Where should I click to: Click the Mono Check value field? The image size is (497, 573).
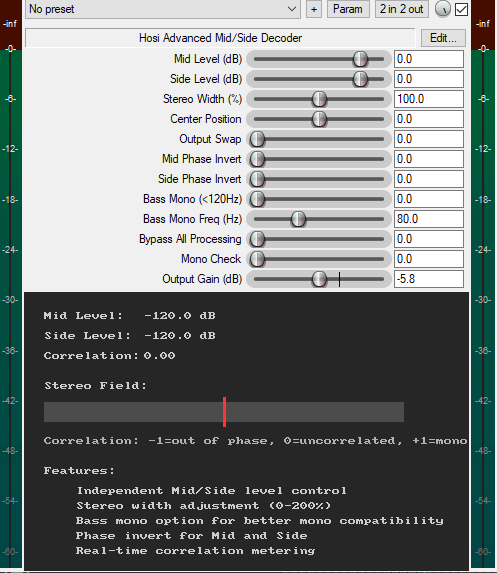[429, 259]
